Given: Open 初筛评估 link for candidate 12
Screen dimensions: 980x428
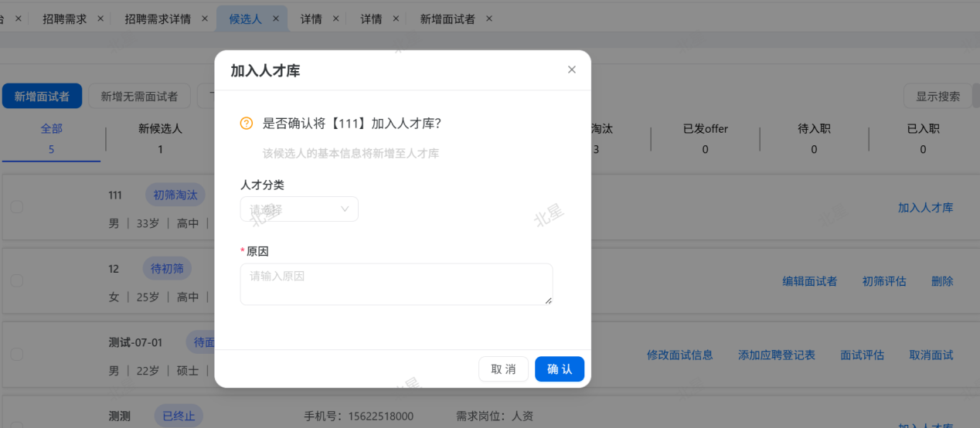Looking at the screenshot, I should point(884,281).
